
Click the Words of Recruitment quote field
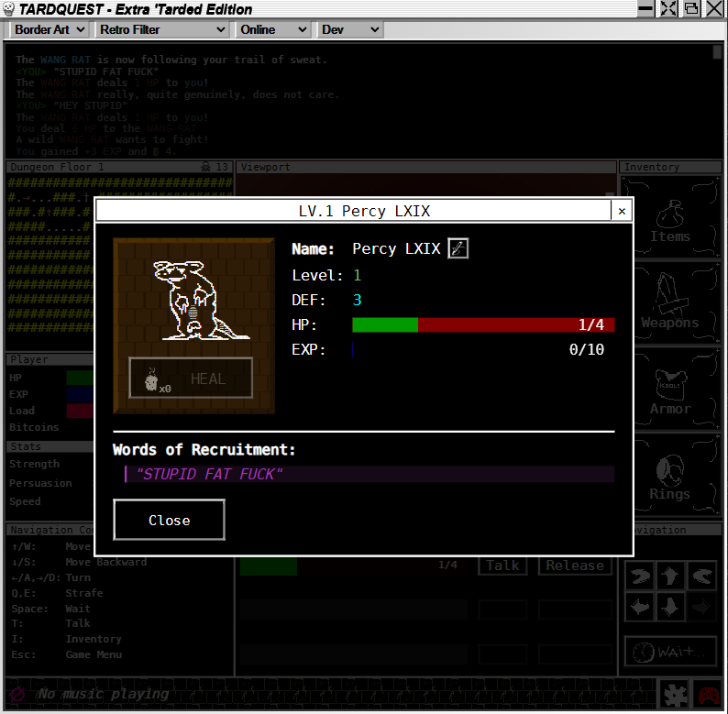coord(370,474)
